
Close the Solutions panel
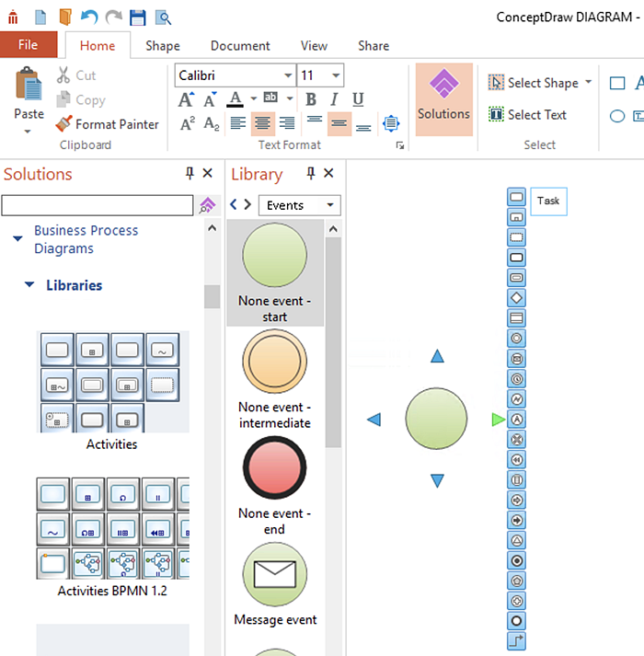[208, 173]
